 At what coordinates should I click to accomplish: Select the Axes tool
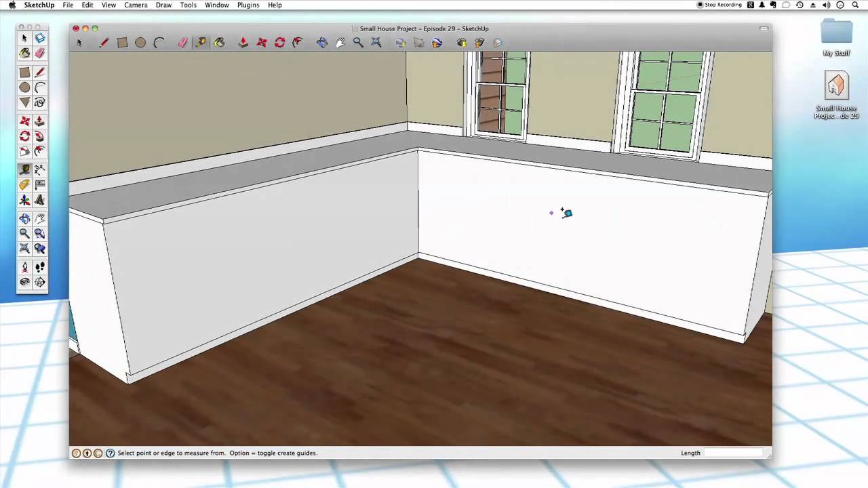point(24,200)
